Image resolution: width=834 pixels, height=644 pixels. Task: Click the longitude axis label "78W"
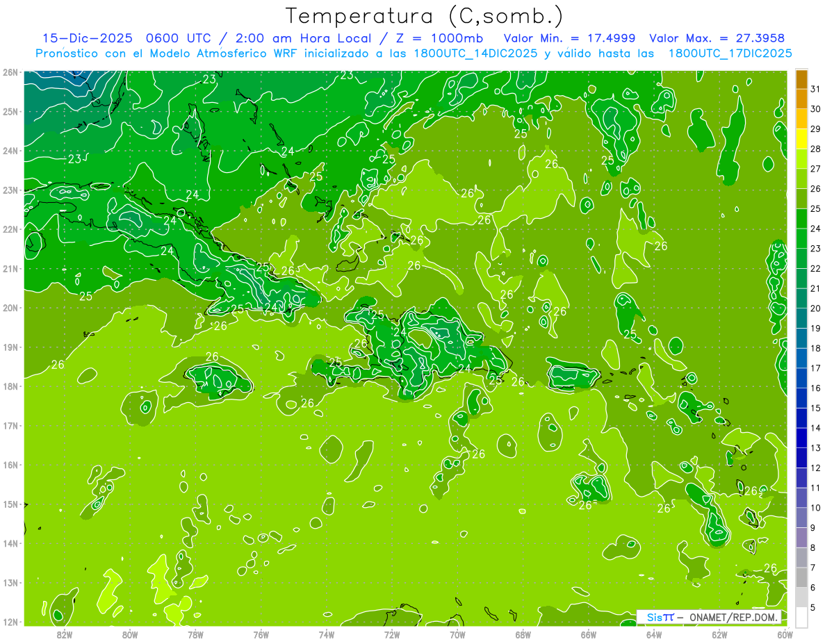tap(195, 634)
